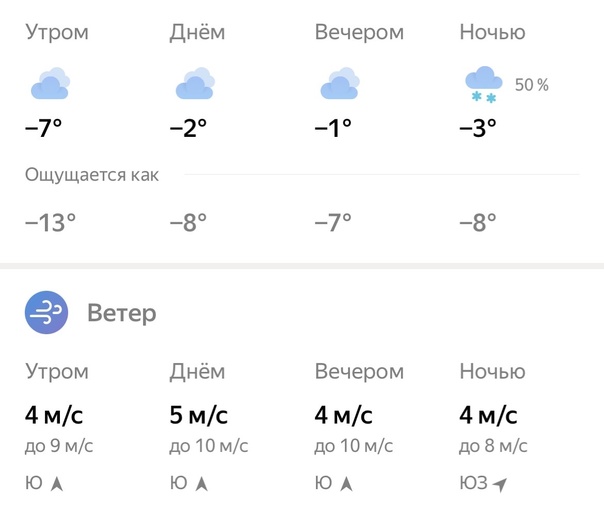
Task: Select the Утром temperature column header
Action: click(57, 32)
